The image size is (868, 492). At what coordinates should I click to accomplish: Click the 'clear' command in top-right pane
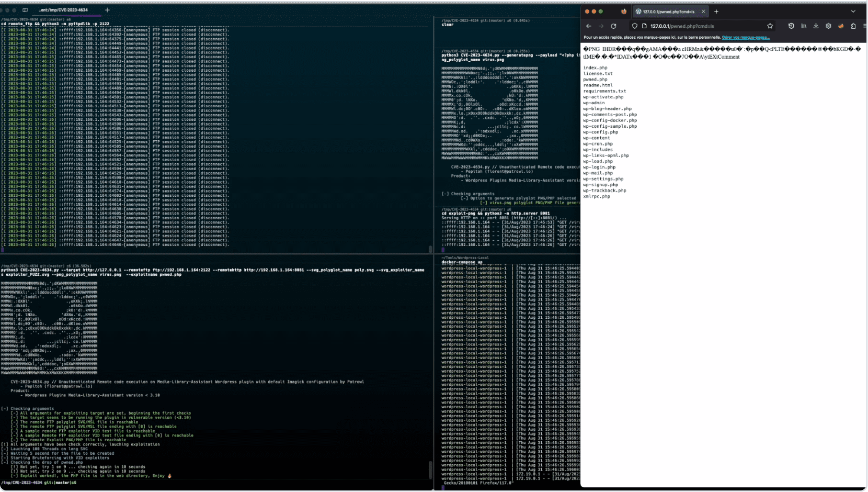(448, 25)
